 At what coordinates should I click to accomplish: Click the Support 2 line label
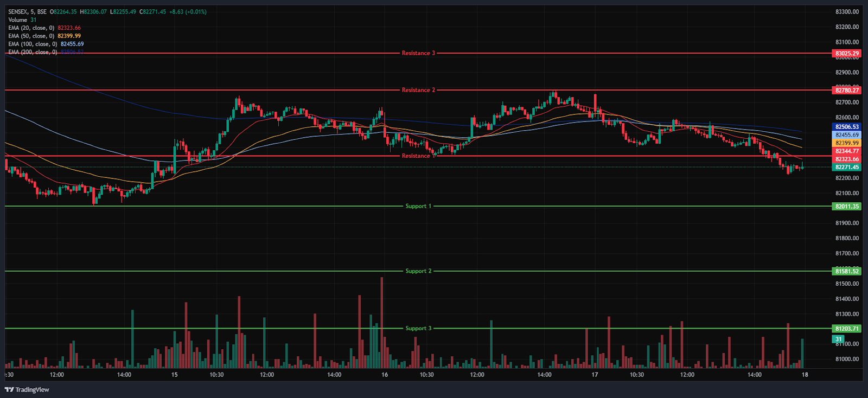click(418, 271)
